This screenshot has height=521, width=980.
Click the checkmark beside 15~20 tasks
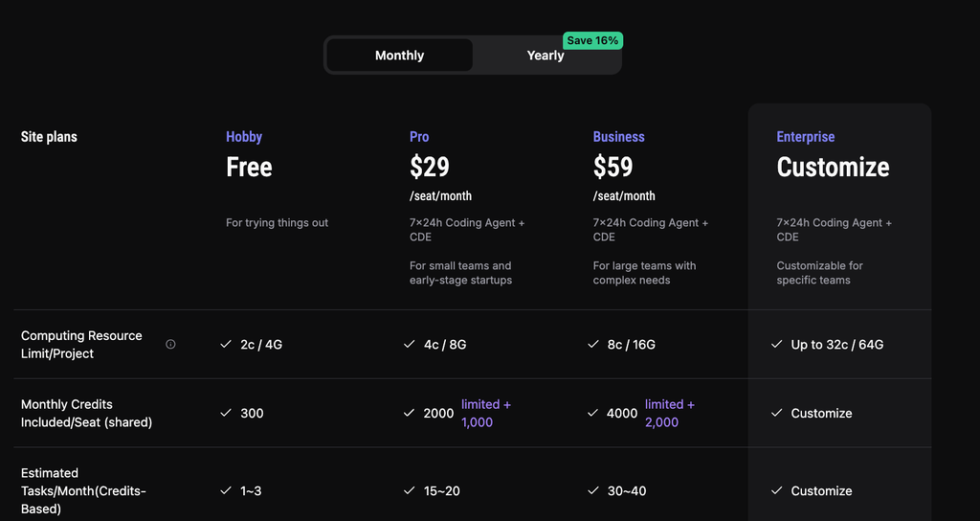pyautogui.click(x=410, y=490)
